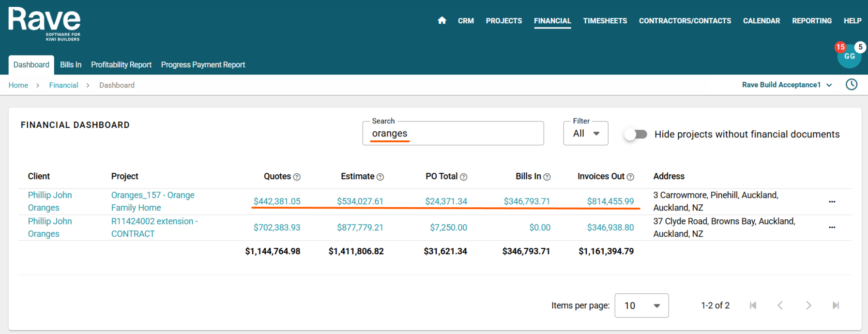Open the TIMESHEETS menu
This screenshot has width=868, height=334.
click(605, 21)
